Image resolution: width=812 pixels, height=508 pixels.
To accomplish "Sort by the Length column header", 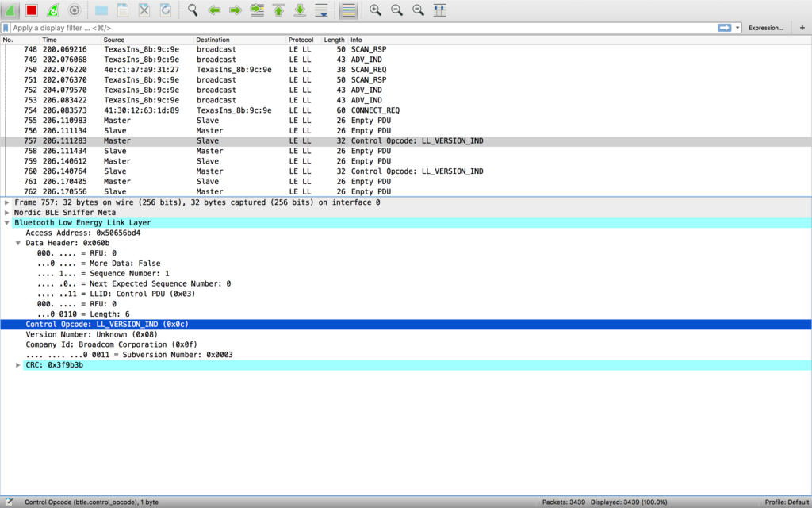I will pyautogui.click(x=335, y=40).
